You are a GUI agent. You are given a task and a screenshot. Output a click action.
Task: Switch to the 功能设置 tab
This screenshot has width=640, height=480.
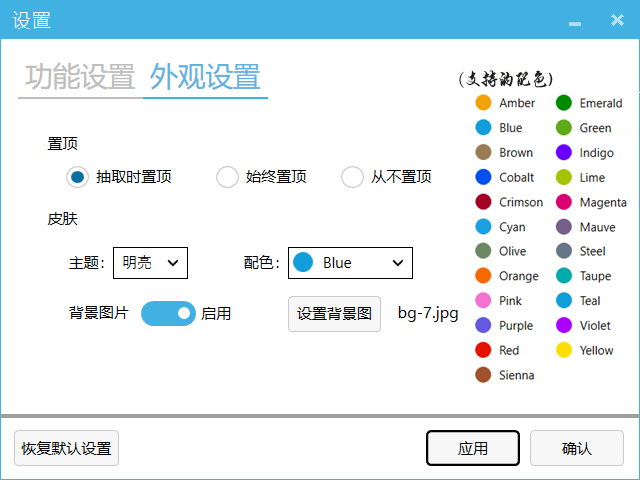point(80,77)
